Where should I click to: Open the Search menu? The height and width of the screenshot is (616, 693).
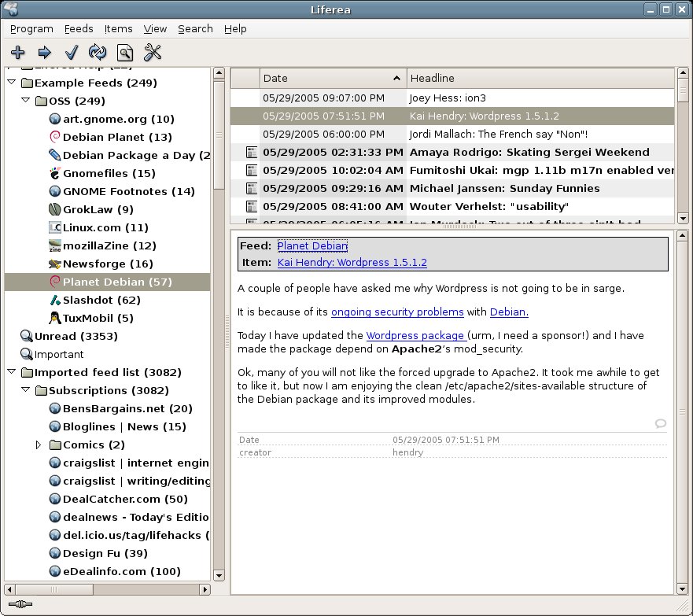pos(195,29)
